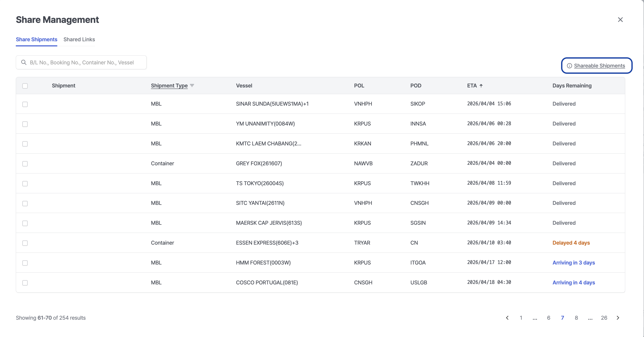Viewport: 644px width, 337px height.
Task: Go to previous page with left chevron
Action: click(x=507, y=318)
